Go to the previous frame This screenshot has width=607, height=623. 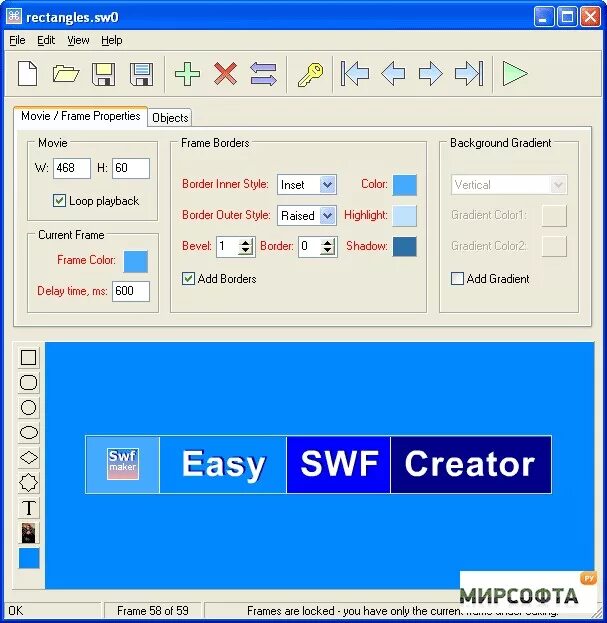(x=393, y=74)
